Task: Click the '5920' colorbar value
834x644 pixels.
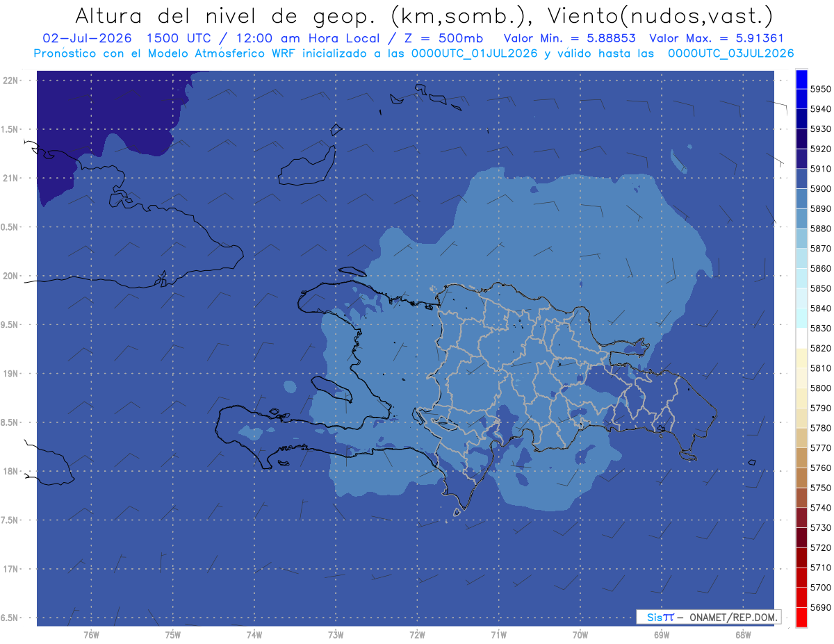Action: 821,149
